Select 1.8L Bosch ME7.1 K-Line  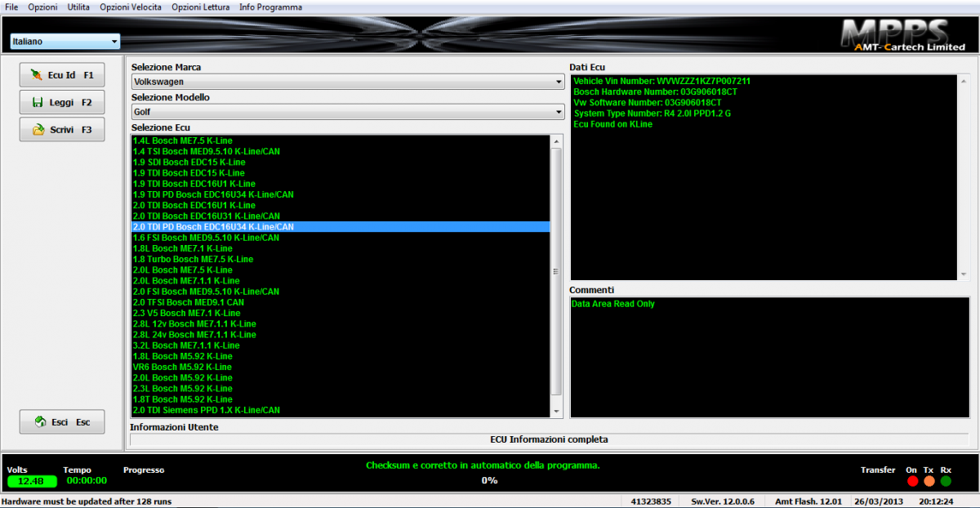[x=341, y=248]
